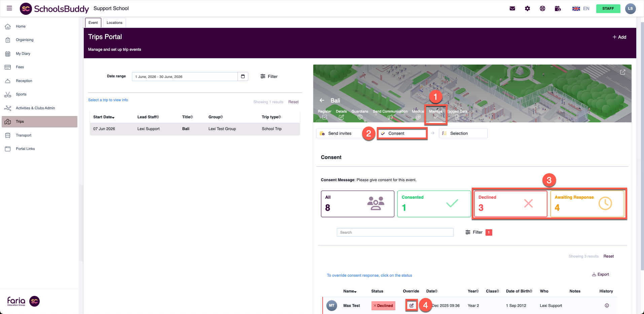Click the override edit icon for Max Test
644x314 pixels.
coord(411,306)
